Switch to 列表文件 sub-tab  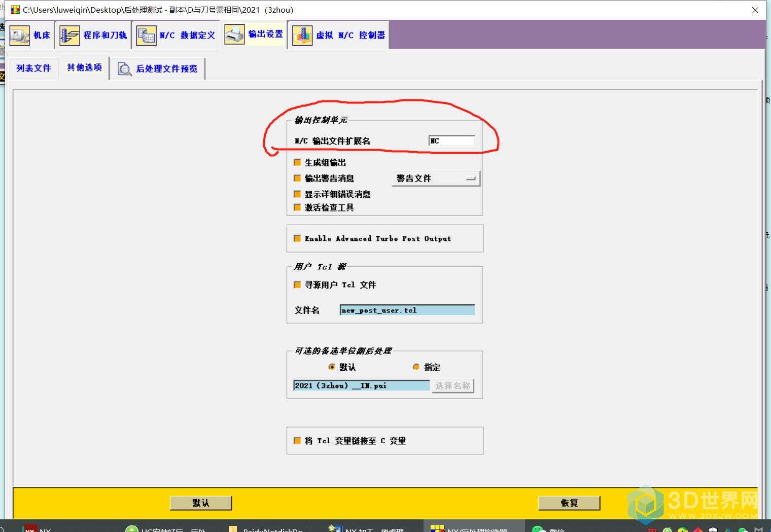pos(33,68)
